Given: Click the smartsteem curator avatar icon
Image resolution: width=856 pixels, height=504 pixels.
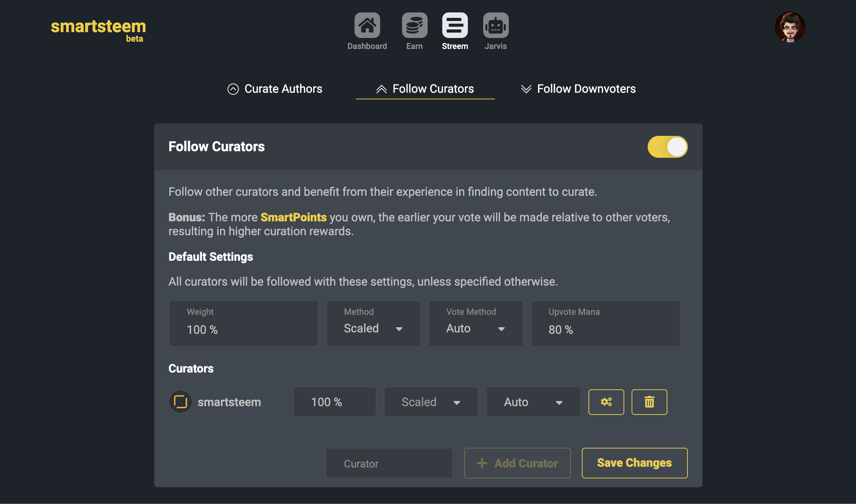Looking at the screenshot, I should (180, 402).
